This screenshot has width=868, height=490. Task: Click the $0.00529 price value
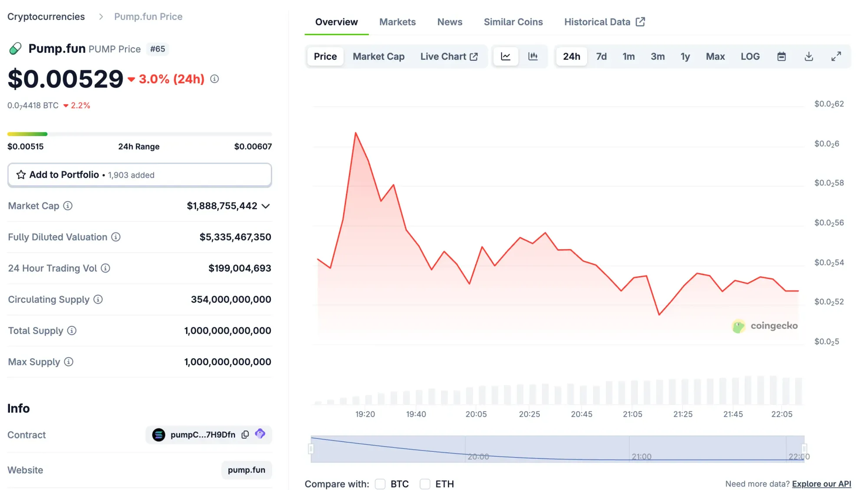66,79
